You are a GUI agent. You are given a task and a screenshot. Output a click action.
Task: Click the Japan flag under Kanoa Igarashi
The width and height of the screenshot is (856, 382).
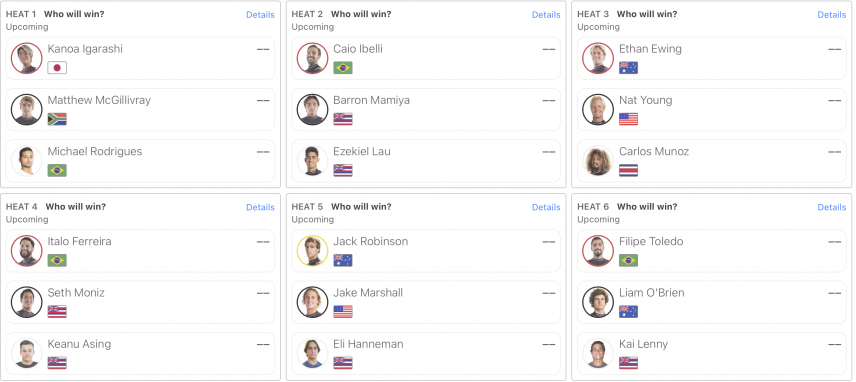57,68
